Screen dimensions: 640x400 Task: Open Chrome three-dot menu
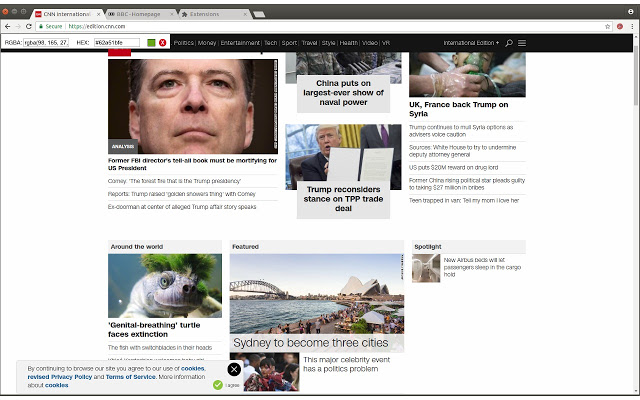[631, 26]
